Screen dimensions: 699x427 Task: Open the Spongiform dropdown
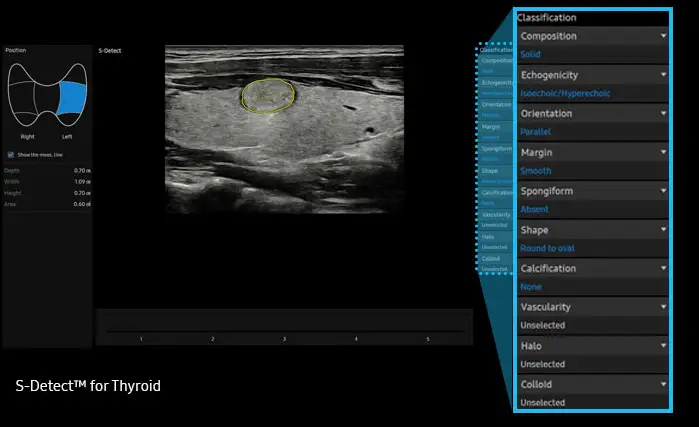(593, 191)
